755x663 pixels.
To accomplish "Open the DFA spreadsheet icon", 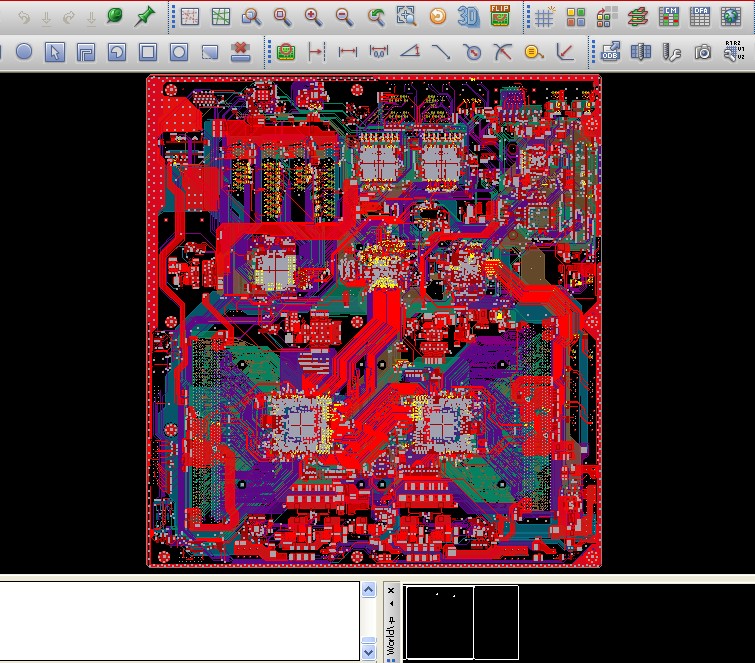I will pyautogui.click(x=701, y=16).
